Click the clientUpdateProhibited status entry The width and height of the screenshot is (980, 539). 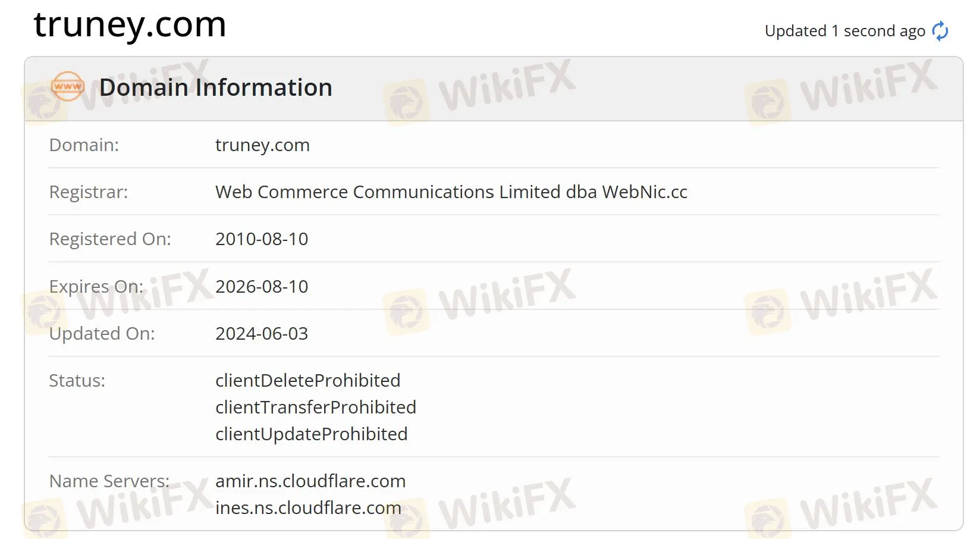pos(311,434)
